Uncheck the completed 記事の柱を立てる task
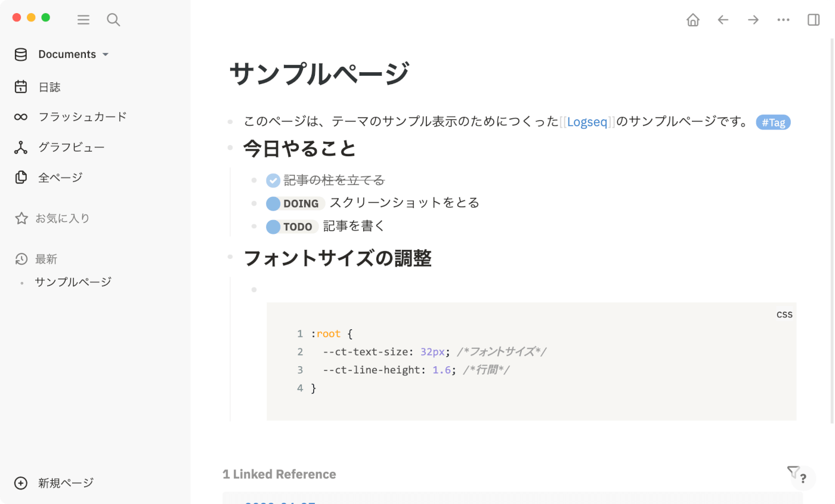This screenshot has height=504, width=835. click(273, 180)
